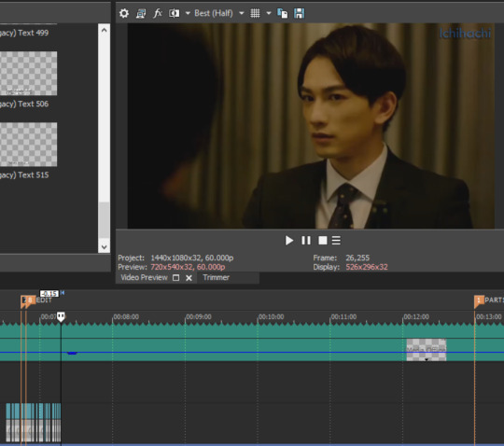Play the video preview
Screen dimensions: 504x446
point(289,241)
